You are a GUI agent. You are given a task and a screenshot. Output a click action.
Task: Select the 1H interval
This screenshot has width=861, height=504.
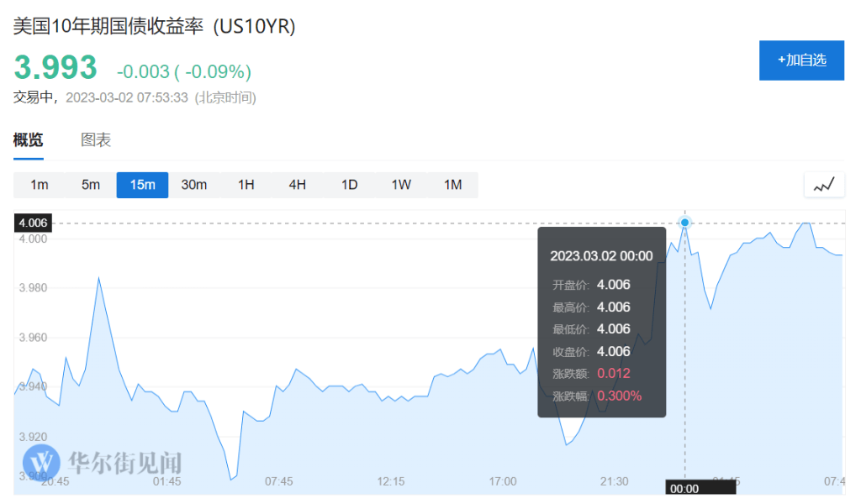246,185
